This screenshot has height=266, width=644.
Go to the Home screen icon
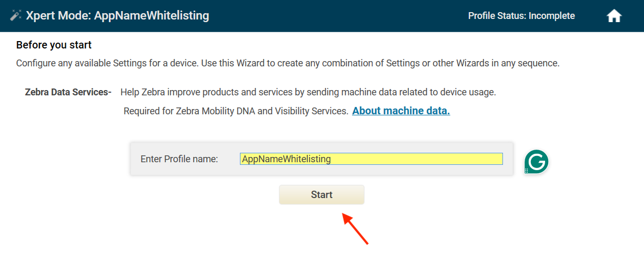(x=614, y=16)
